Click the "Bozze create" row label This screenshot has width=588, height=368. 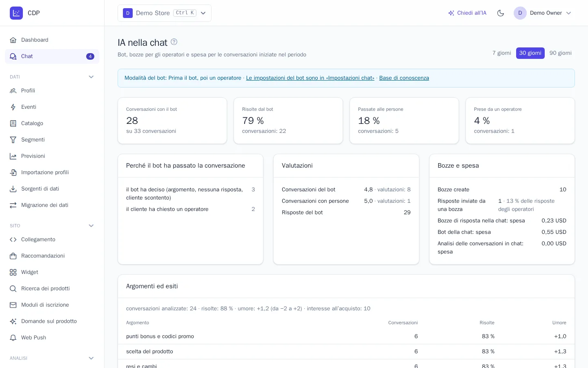[x=454, y=190]
